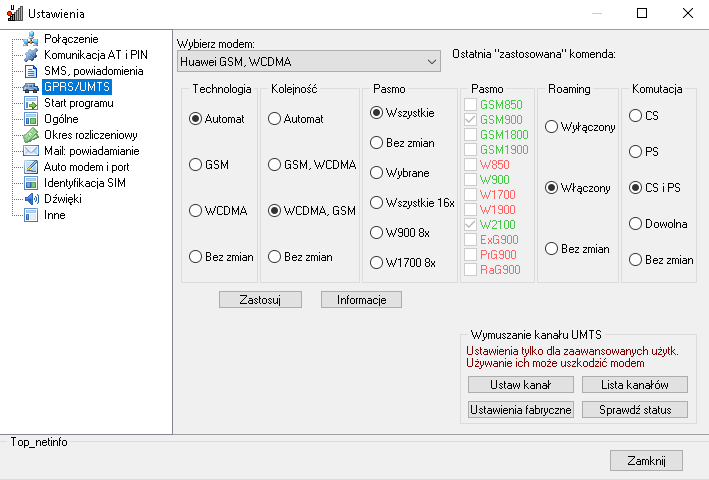Click the Okres rozliczeniowy icon
The height and width of the screenshot is (480, 709).
pyautogui.click(x=31, y=135)
